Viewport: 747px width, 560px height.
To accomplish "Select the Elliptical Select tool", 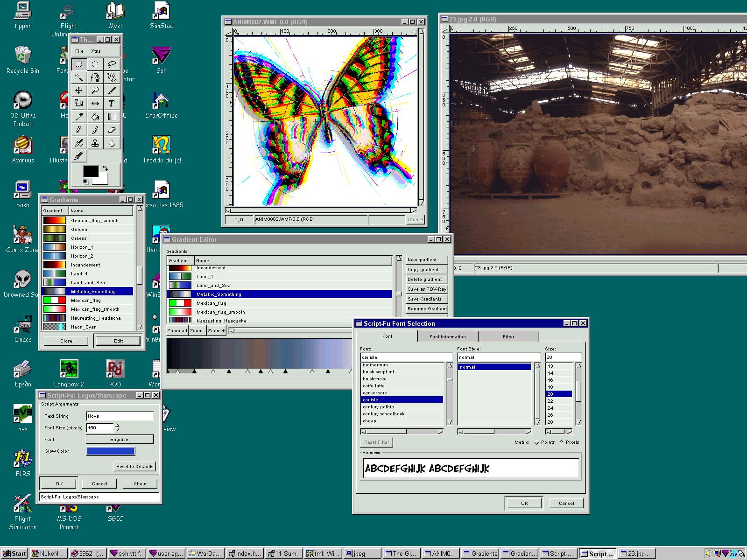I will point(95,64).
